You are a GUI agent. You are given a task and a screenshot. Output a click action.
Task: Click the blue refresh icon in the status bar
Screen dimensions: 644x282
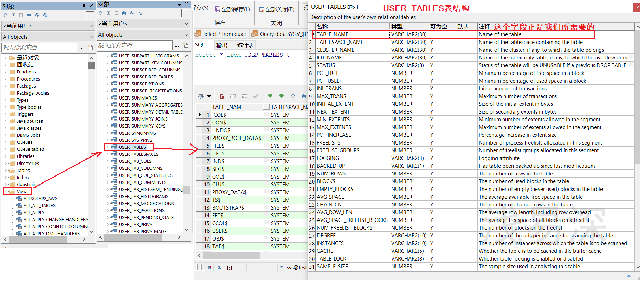click(x=210, y=268)
